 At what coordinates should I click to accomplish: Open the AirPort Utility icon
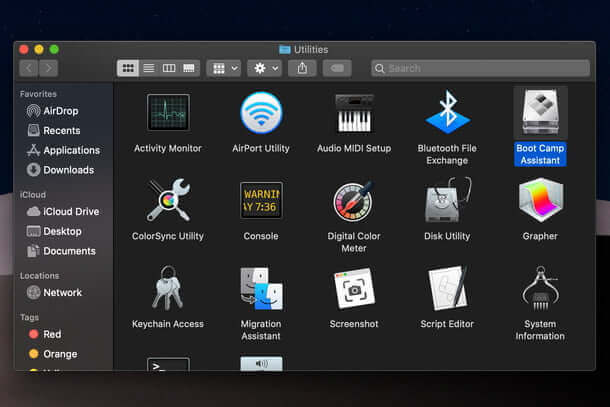click(260, 113)
